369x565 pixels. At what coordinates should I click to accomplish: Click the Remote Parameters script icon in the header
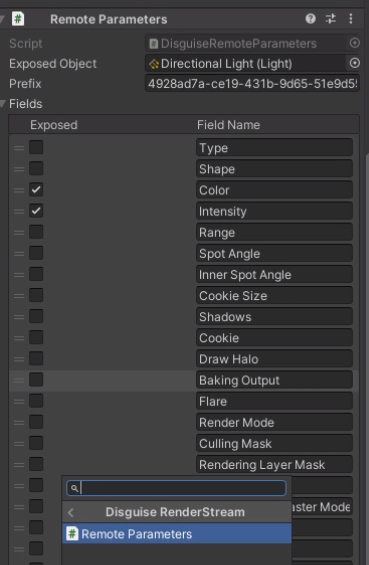18,19
